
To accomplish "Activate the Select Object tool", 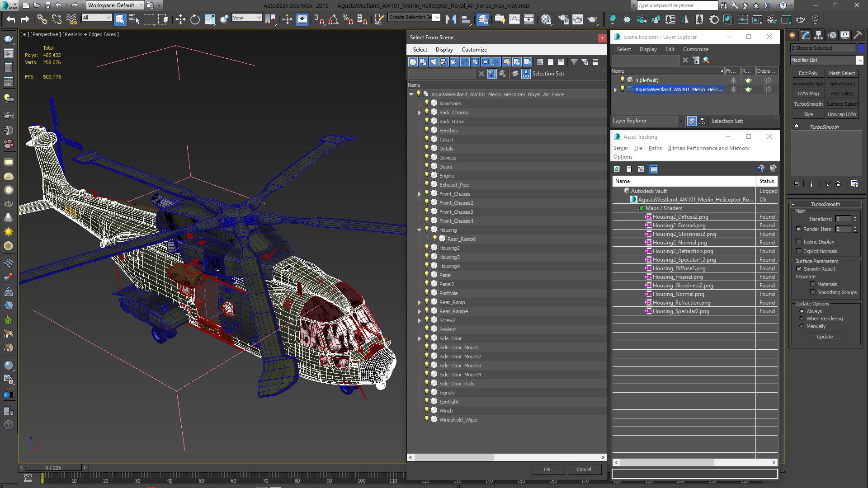I will pyautogui.click(x=120, y=19).
